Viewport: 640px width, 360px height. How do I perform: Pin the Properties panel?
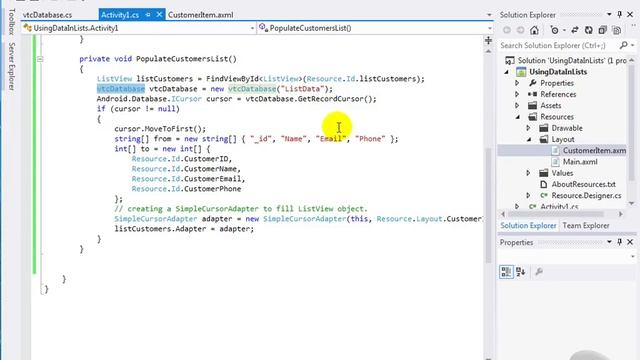(620, 242)
